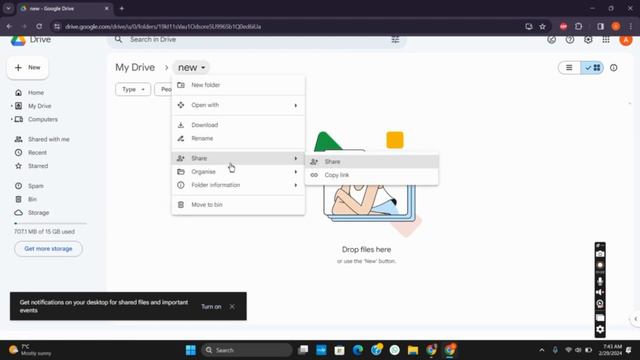The image size is (640, 360).
Task: Bookmark this page star icon
Action: click(x=542, y=27)
